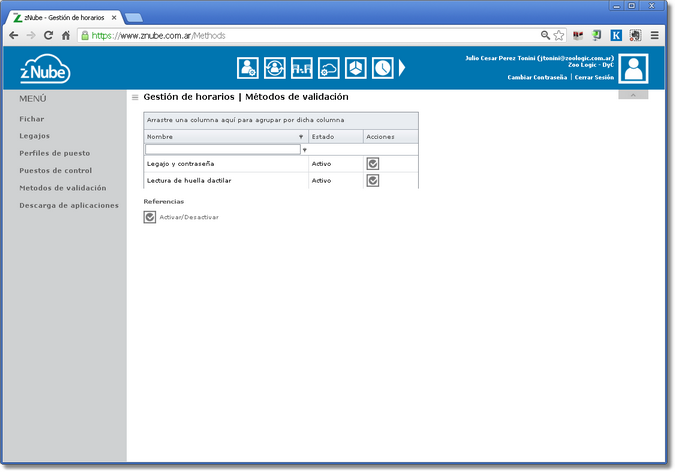The width and height of the screenshot is (675, 472).
Task: Collapse the header with the gray tab
Action: [x=633, y=95]
